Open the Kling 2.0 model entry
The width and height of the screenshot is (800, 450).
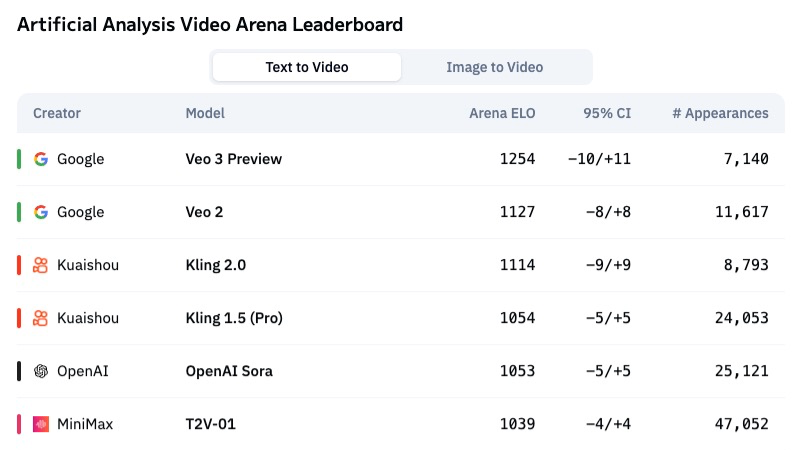(x=216, y=265)
